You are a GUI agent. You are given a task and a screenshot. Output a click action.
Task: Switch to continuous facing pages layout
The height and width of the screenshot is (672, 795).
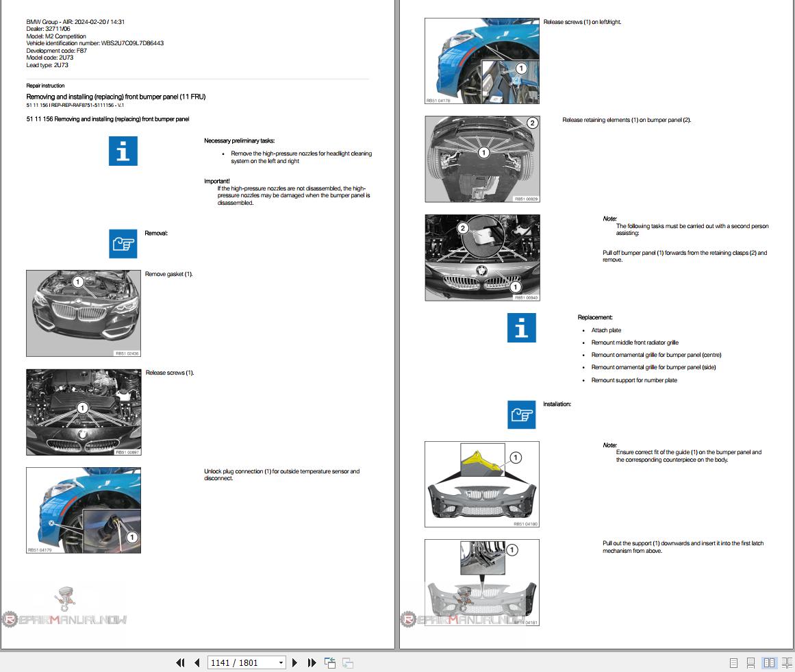[787, 663]
